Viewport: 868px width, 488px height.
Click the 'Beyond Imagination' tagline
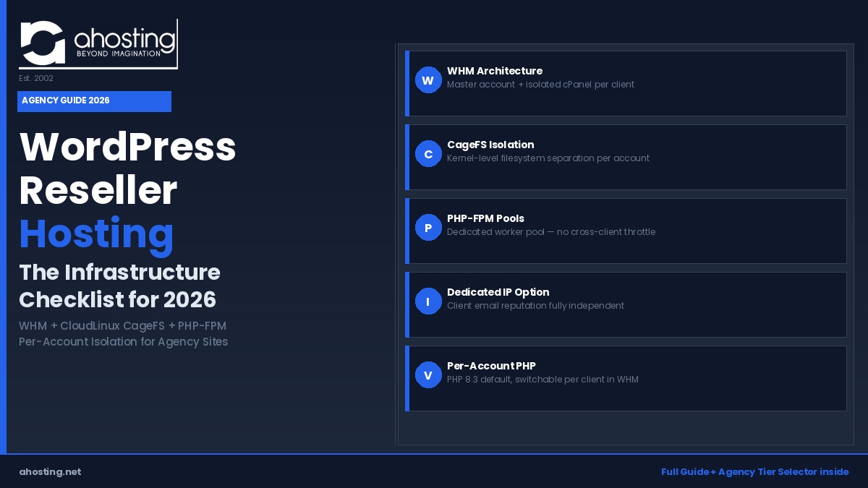coord(119,53)
